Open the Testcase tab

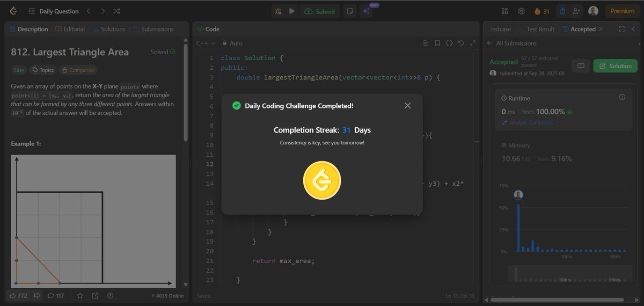click(500, 29)
